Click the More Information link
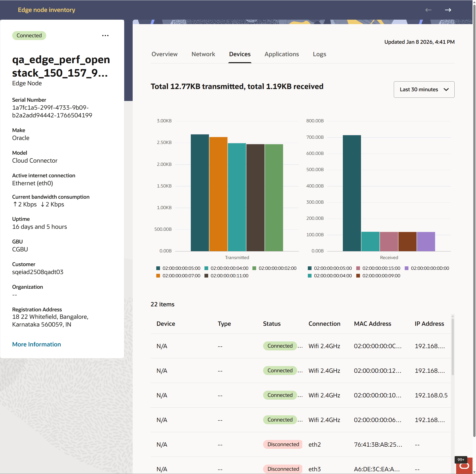 [37, 344]
